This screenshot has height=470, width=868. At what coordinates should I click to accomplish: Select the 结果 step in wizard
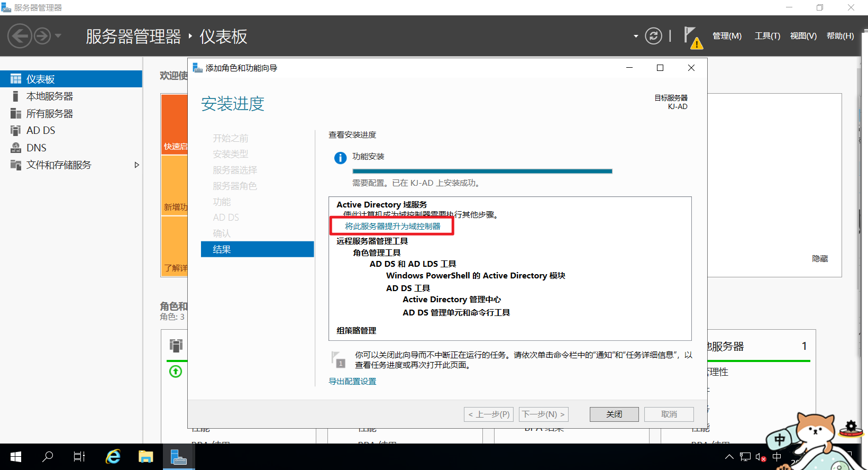click(x=258, y=249)
